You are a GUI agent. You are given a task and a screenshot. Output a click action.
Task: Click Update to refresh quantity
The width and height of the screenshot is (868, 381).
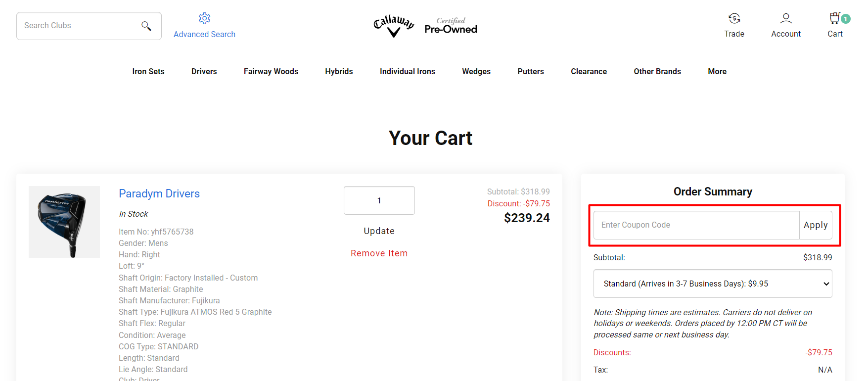(379, 231)
